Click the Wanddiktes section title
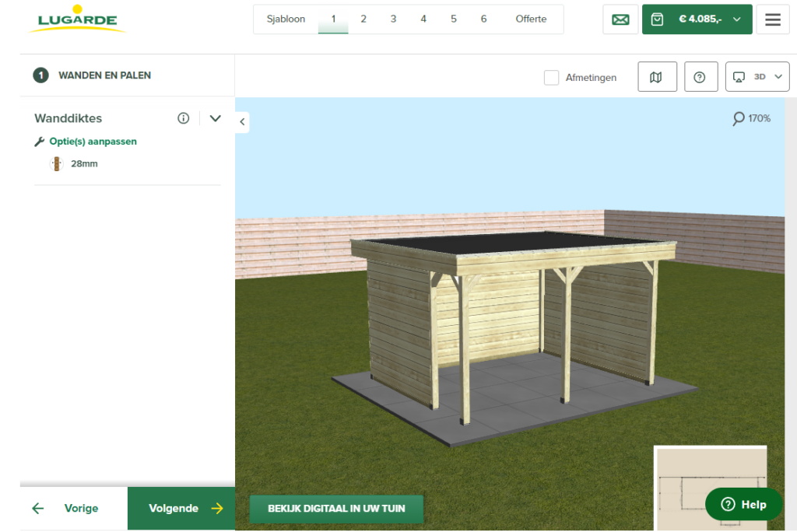 click(68, 118)
